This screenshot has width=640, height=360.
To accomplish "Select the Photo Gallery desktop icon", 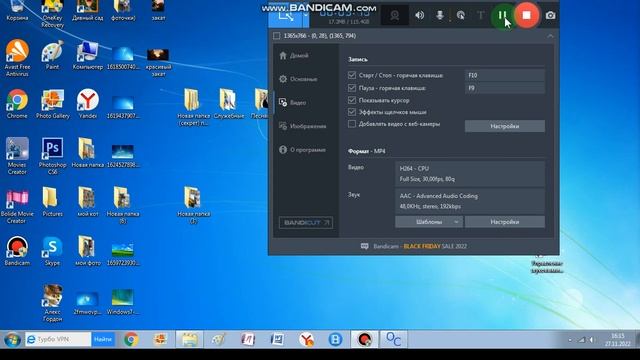I will click(x=53, y=104).
